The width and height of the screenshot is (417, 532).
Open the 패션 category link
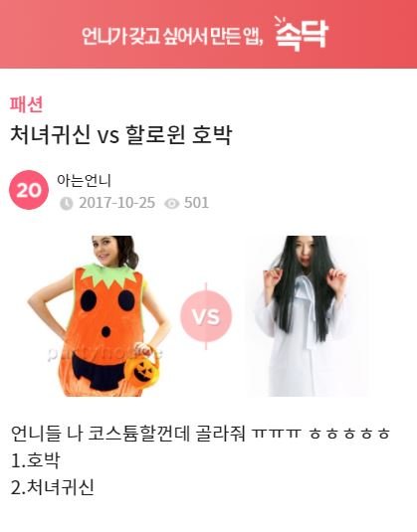point(26,104)
